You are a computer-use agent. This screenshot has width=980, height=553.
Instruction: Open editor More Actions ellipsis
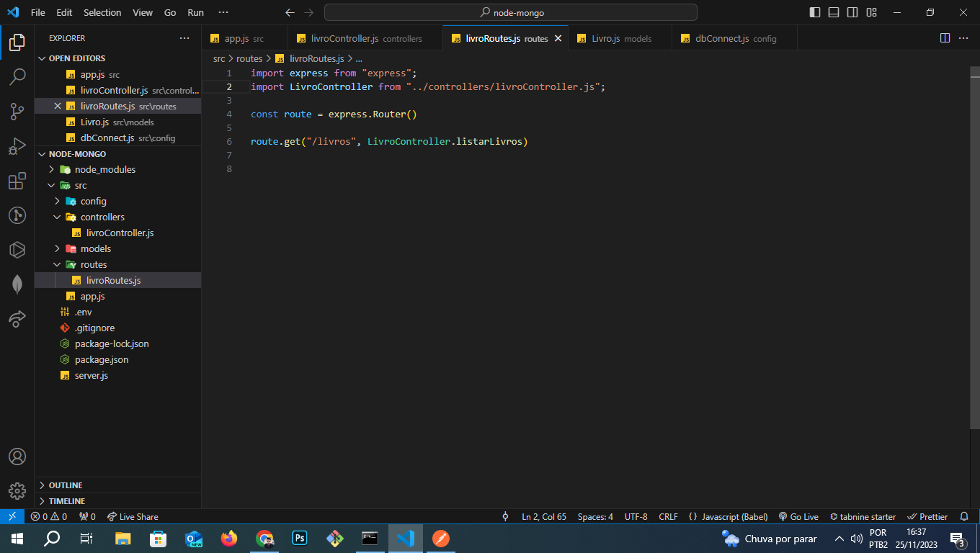963,38
